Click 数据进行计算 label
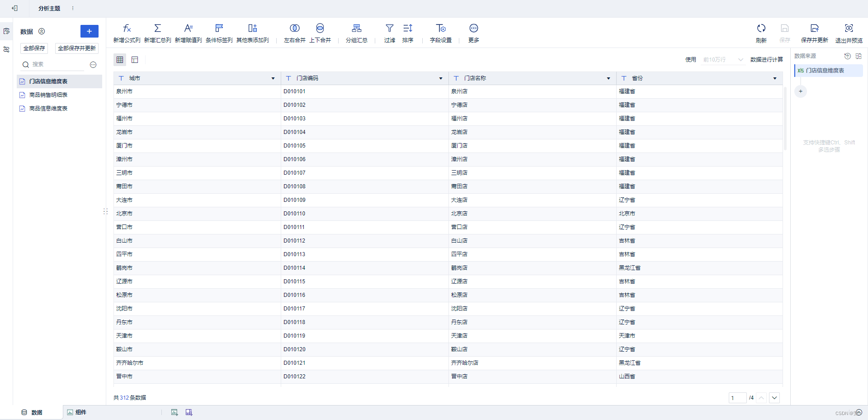Screen dimensions: 868x420 coord(767,60)
